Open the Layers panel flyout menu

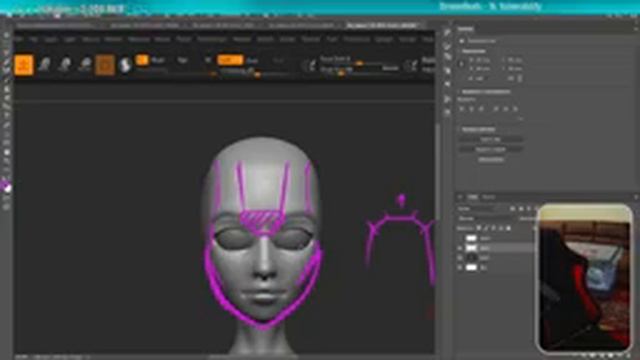(636, 197)
